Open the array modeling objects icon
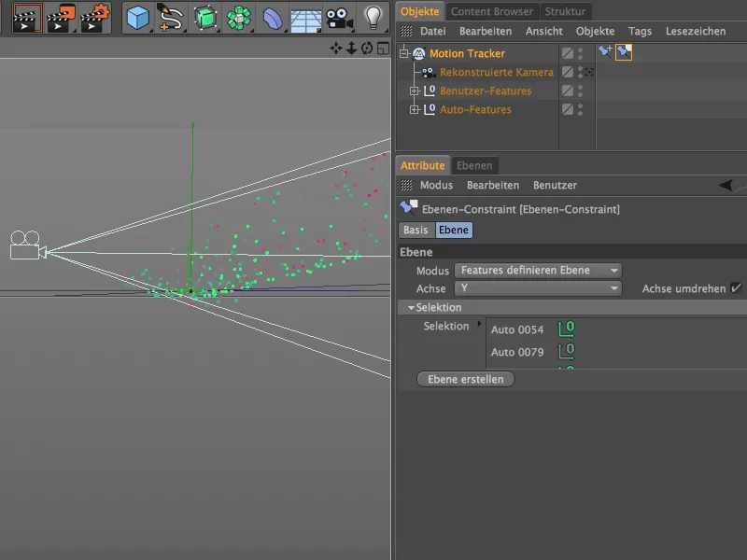This screenshot has width=747, height=560. click(239, 18)
